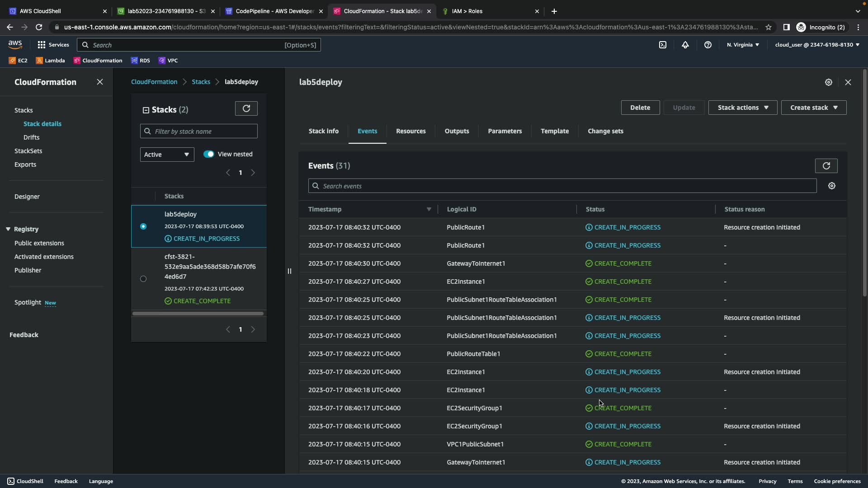
Task: Toggle the View nested switch
Action: 208,154
